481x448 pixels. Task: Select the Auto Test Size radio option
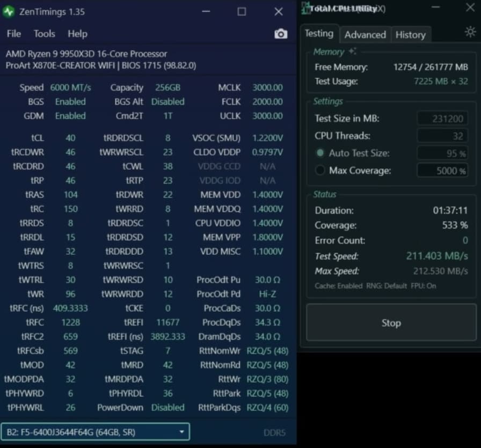[x=320, y=153]
